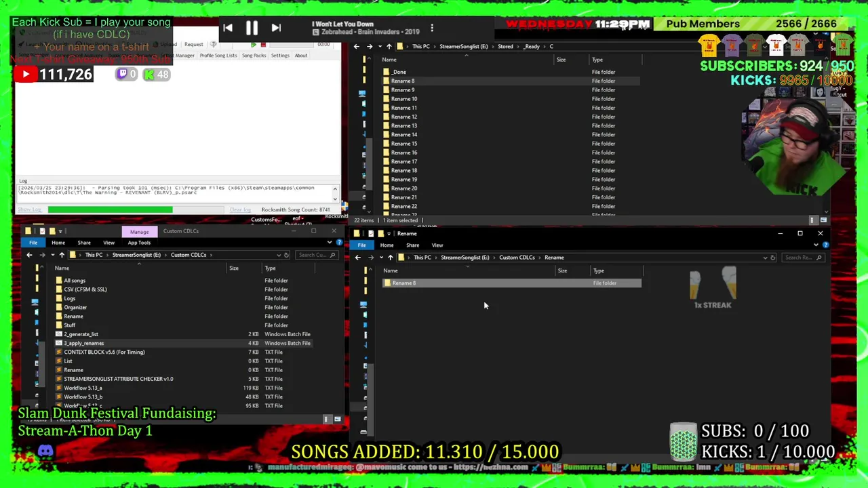Open Settings tab in Rocksmith tool
The height and width of the screenshot is (488, 868).
[x=280, y=56]
